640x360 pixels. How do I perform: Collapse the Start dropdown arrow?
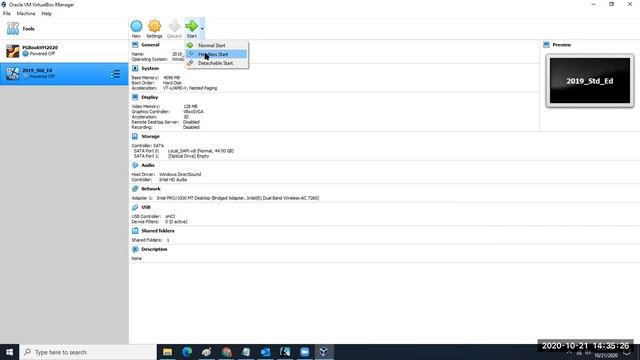click(x=202, y=29)
